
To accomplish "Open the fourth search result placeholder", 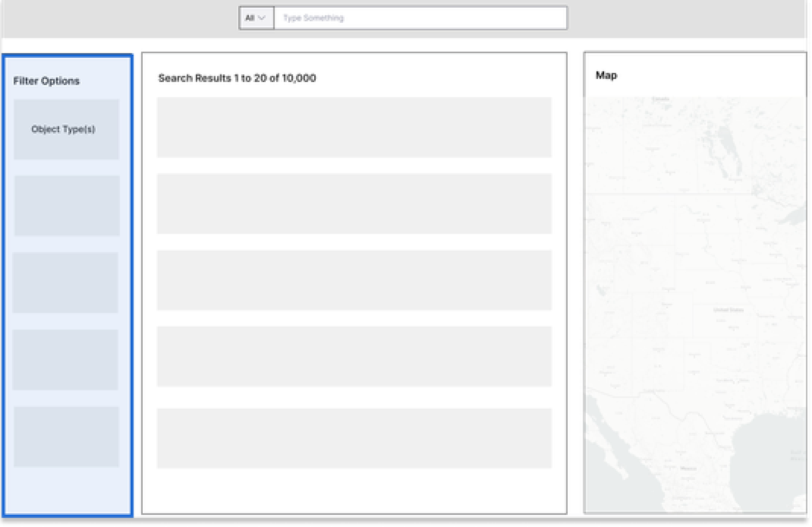I will pos(354,357).
